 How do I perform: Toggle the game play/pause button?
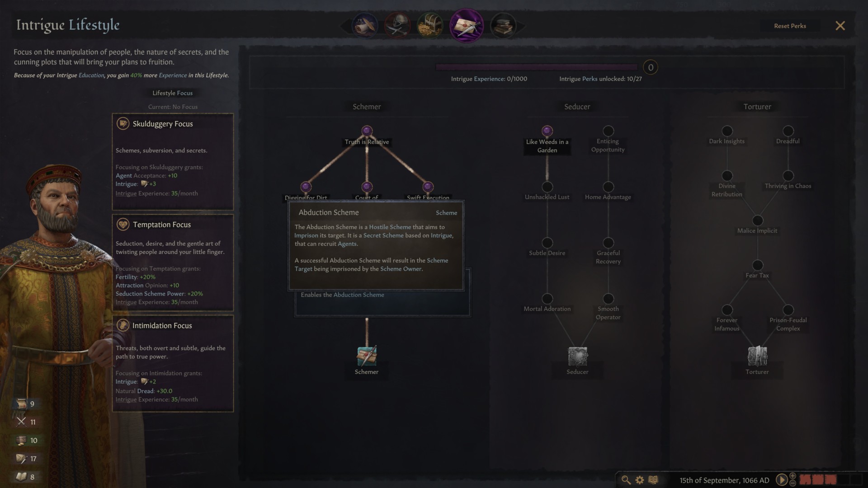coord(781,480)
